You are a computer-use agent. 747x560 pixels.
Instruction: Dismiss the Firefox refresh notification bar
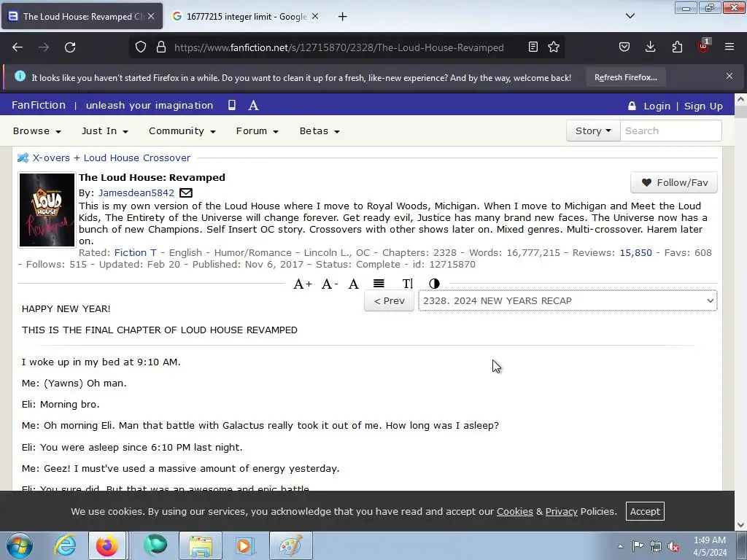pos(729,76)
